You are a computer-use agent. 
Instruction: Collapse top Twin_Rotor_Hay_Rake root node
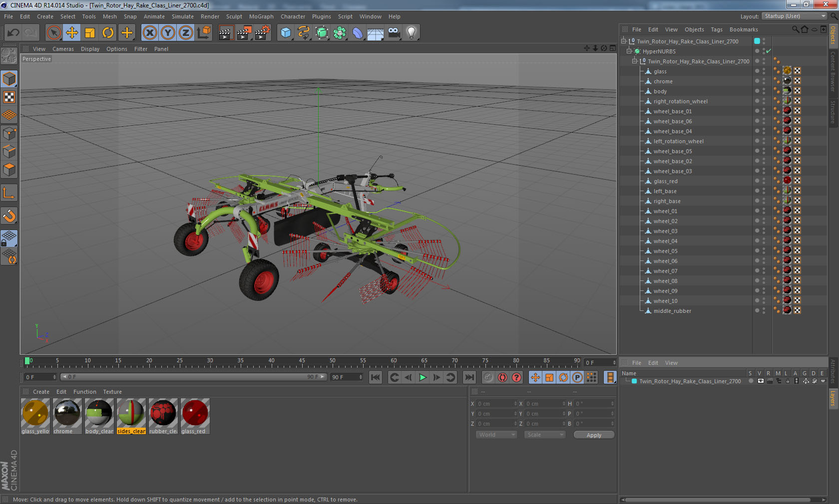coord(623,41)
